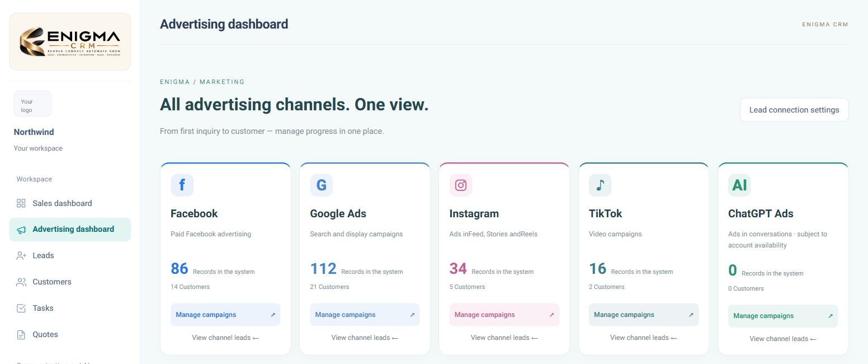The image size is (868, 364).
Task: Click ChatGPT Ads' 0 records count
Action: point(733,270)
